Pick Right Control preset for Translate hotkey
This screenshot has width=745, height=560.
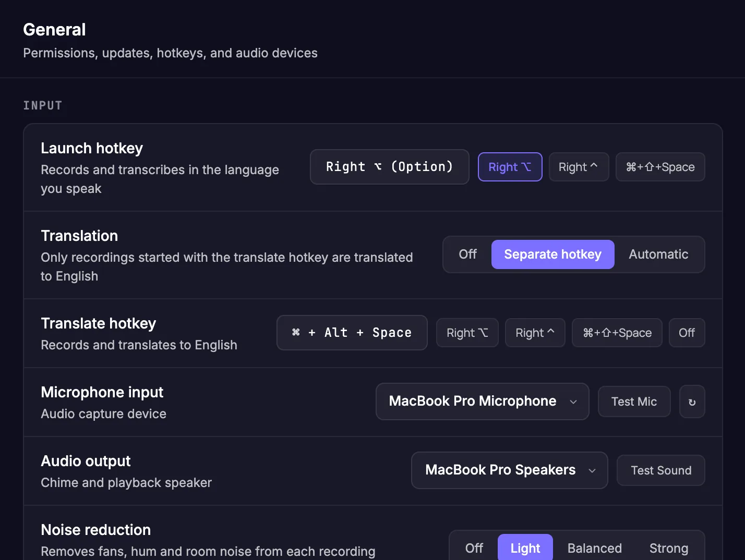coord(535,333)
